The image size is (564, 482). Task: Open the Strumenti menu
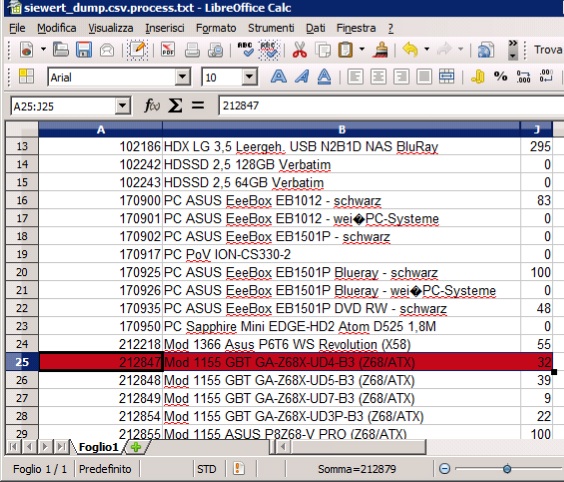[271, 28]
